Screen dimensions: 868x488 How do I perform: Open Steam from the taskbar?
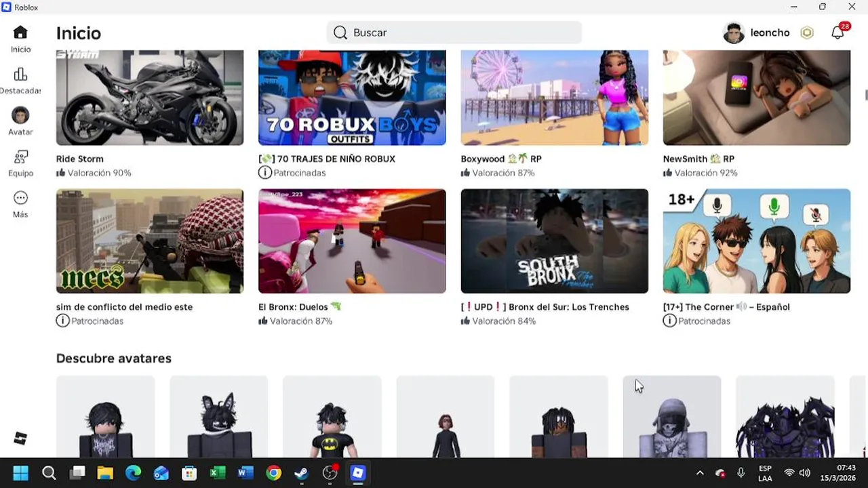(x=302, y=472)
